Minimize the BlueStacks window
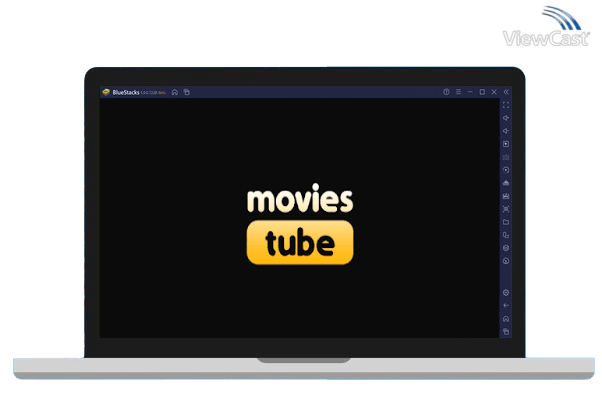This screenshot has height=414, width=602. tap(470, 92)
